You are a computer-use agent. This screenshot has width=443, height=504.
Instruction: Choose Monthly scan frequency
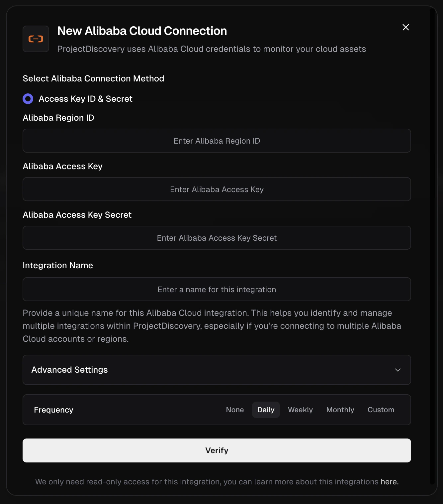pos(340,410)
